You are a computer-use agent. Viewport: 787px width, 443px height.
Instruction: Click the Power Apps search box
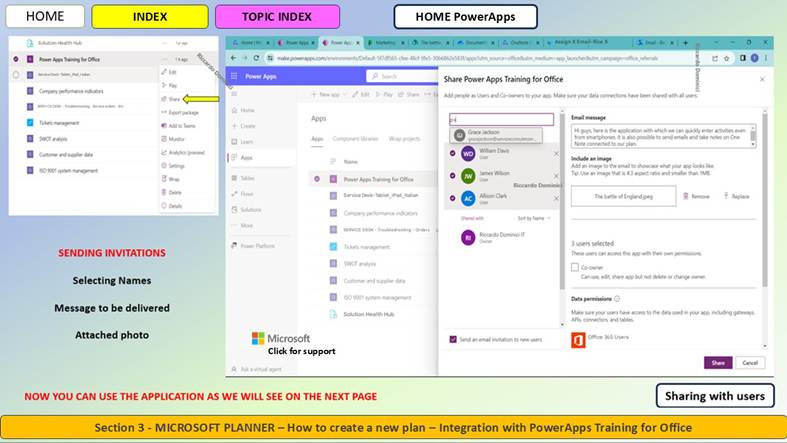coord(402,76)
